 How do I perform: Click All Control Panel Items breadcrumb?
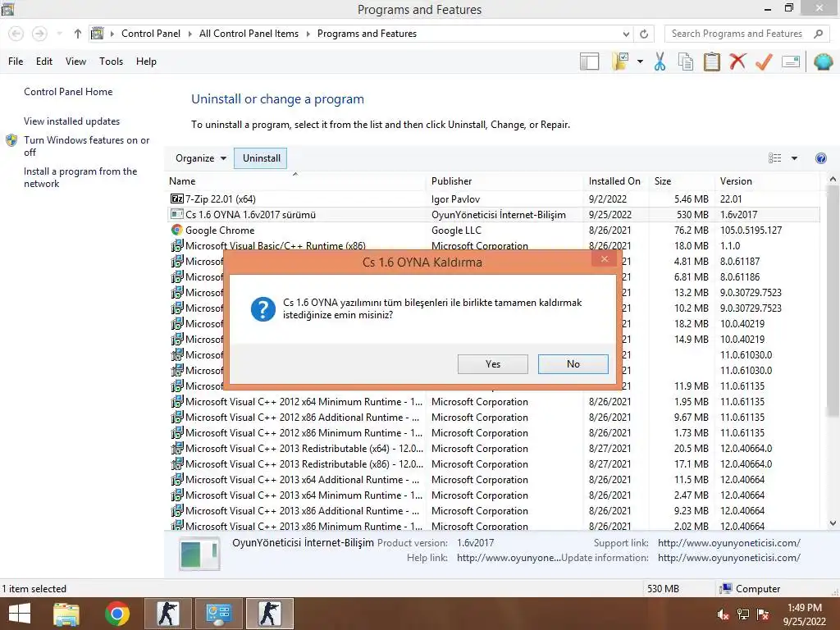click(x=249, y=34)
